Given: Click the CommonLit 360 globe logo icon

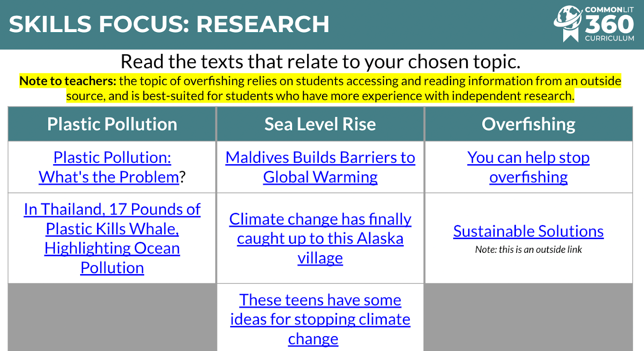Looking at the screenshot, I should [568, 23].
